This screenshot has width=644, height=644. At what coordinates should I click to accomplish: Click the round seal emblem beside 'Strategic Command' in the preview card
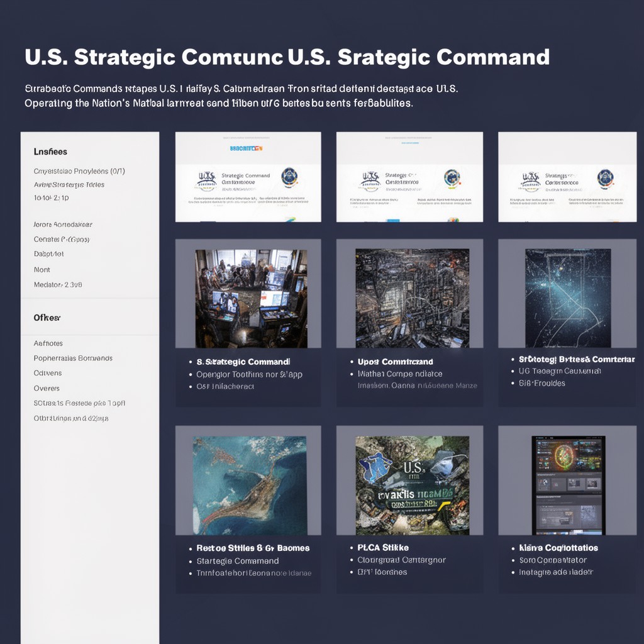point(289,177)
